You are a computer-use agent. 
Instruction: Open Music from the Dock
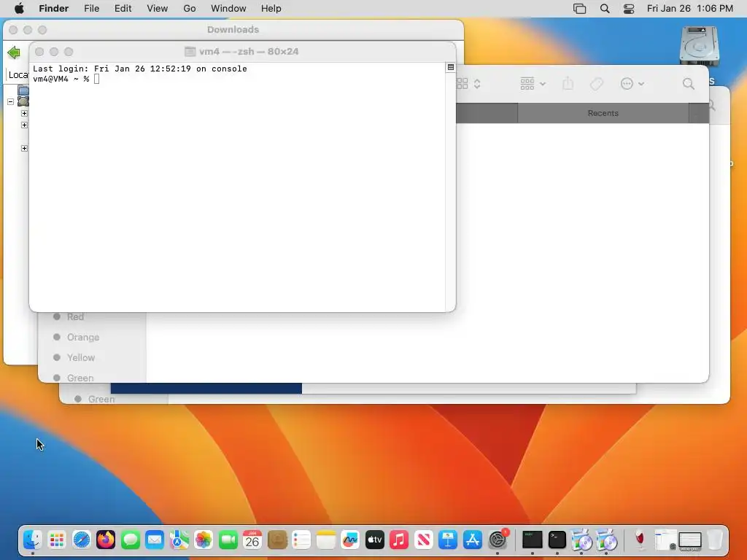click(x=399, y=540)
